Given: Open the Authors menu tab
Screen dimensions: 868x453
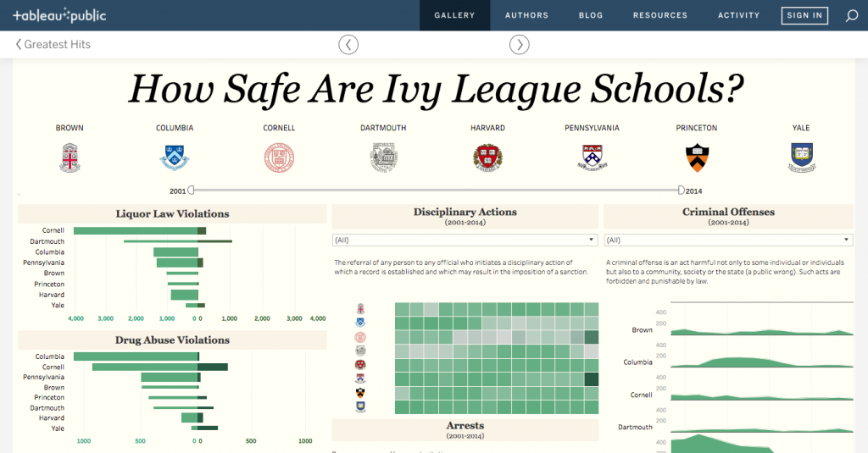Looking at the screenshot, I should pyautogui.click(x=526, y=15).
